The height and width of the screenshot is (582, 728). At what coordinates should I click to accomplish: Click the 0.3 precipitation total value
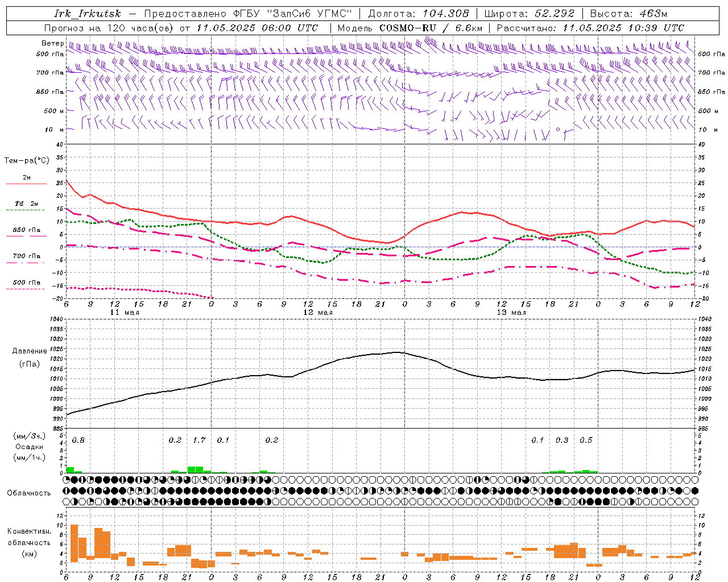point(562,440)
